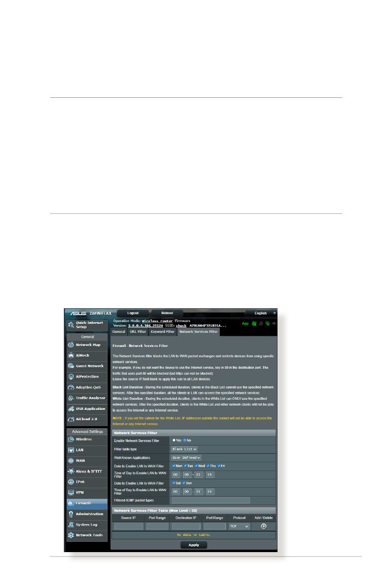
Task: Click the Filtered ICMP packet types field
Action: [x=211, y=500]
